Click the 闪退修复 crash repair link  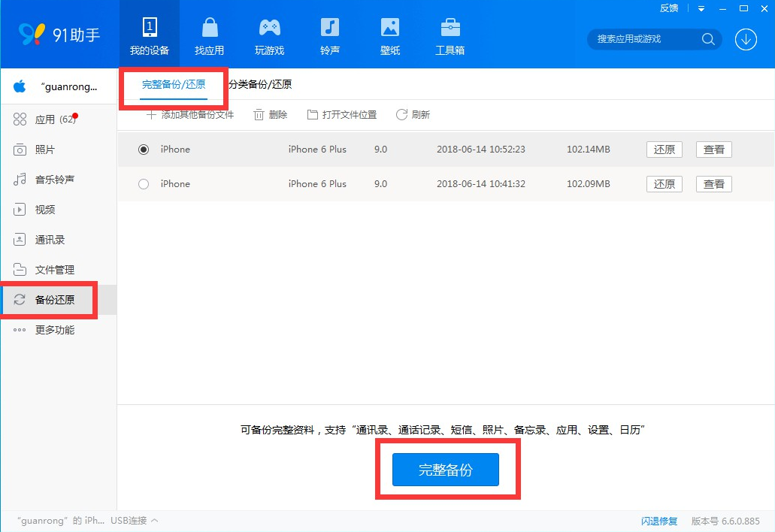658,521
